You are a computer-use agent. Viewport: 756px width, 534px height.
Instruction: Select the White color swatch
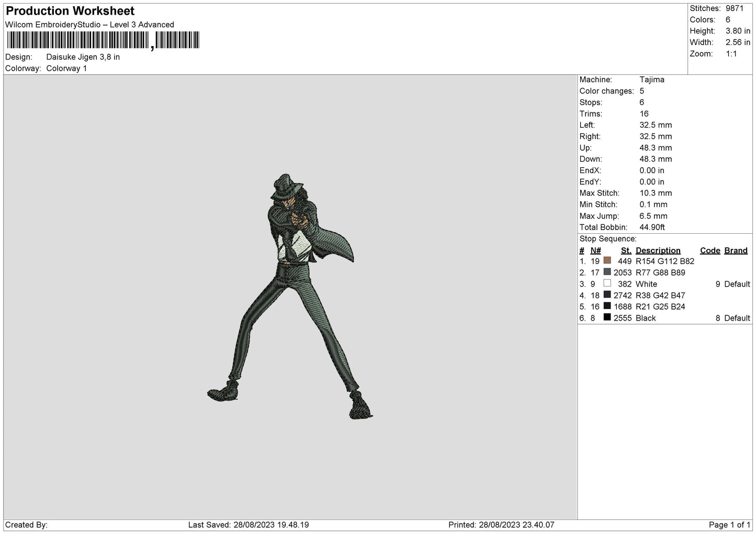tap(607, 283)
